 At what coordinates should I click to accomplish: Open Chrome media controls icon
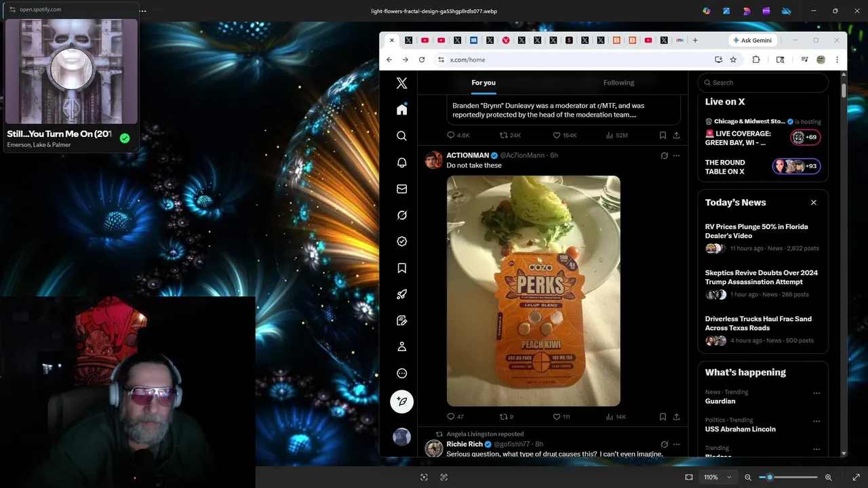tap(804, 60)
